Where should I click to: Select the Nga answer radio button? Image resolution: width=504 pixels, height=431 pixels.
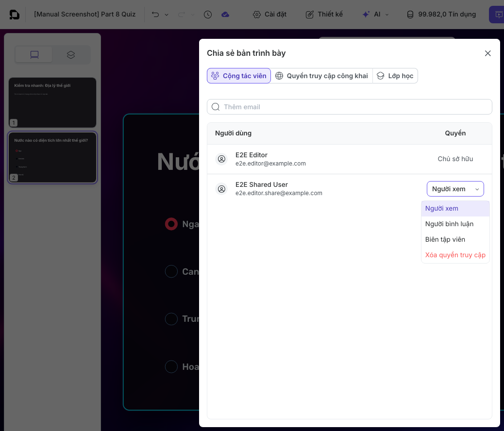171,224
